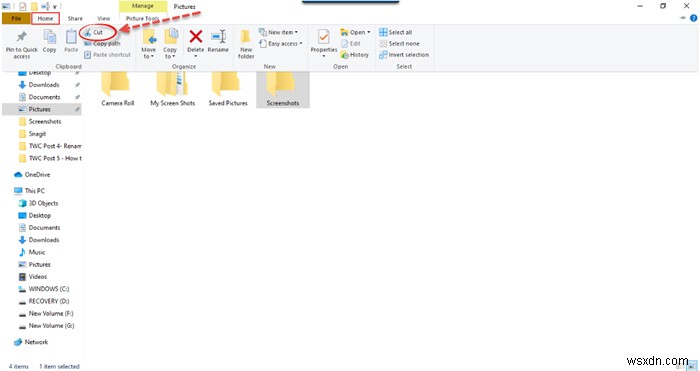Select the Camera Roll folder
Screen dimensions: 700x371
pos(117,89)
